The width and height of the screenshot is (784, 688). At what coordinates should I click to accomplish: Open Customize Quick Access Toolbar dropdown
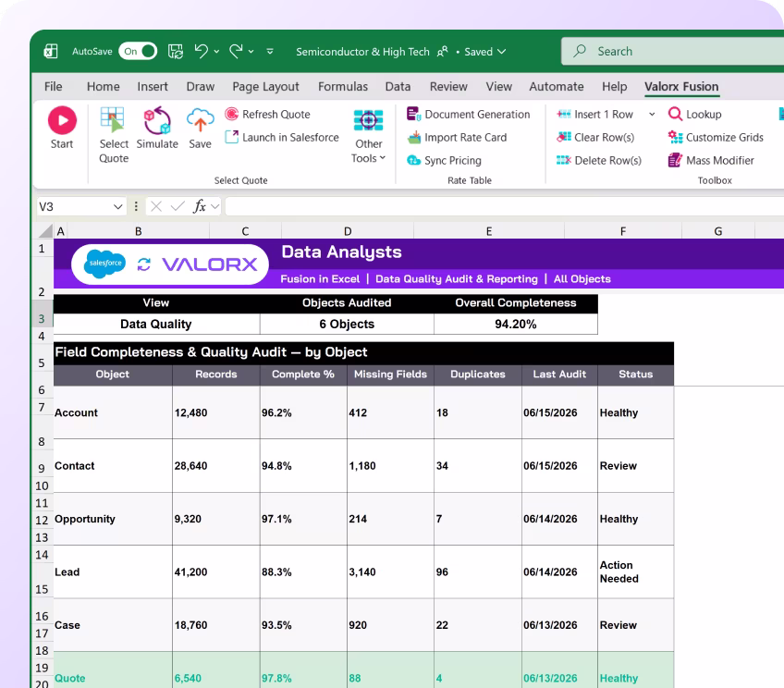pyautogui.click(x=270, y=52)
